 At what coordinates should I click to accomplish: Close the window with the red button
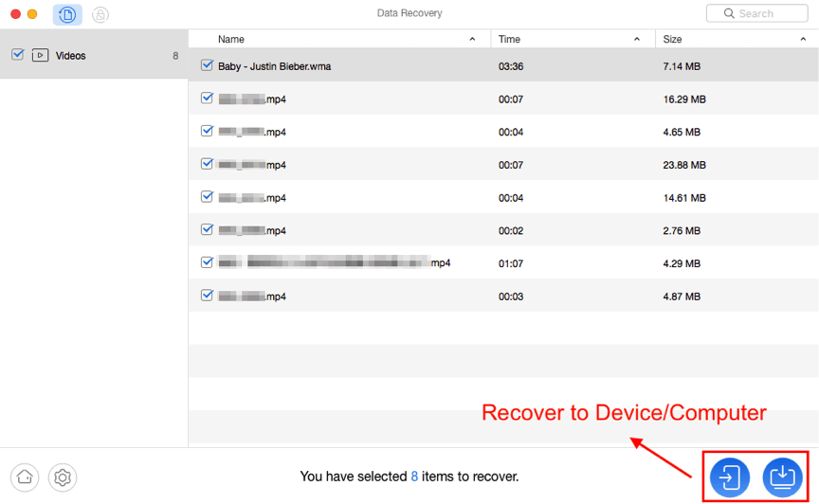[x=16, y=14]
